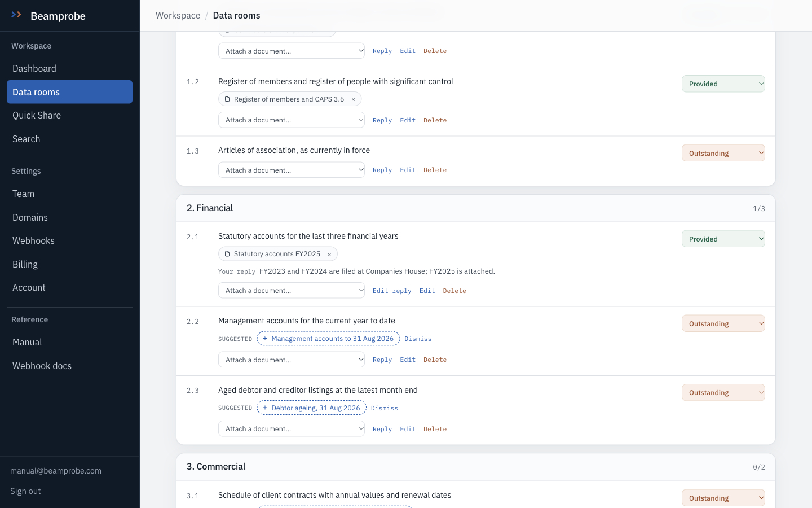Open Attach a document dropdown for item 1.2
Screen dimensions: 812x508
(x=292, y=120)
